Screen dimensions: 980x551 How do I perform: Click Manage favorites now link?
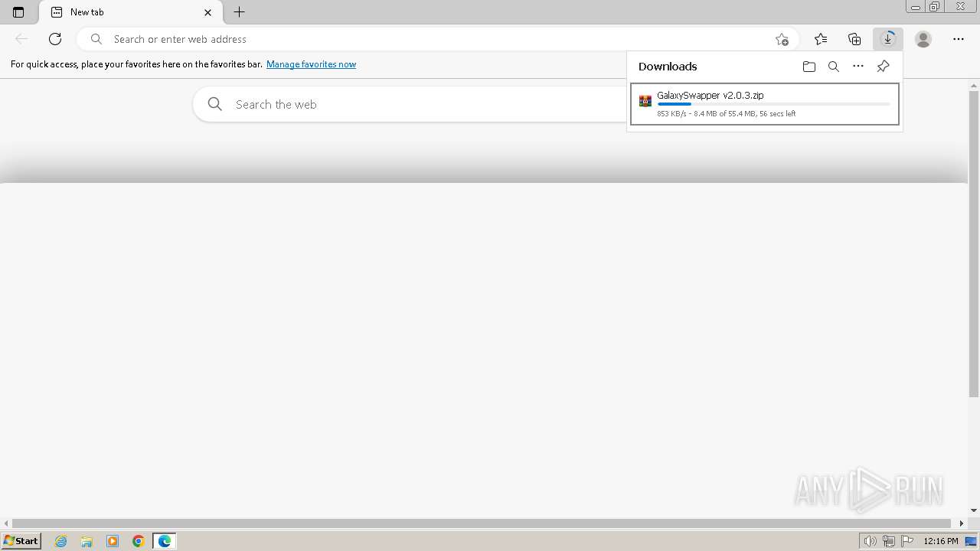click(311, 64)
